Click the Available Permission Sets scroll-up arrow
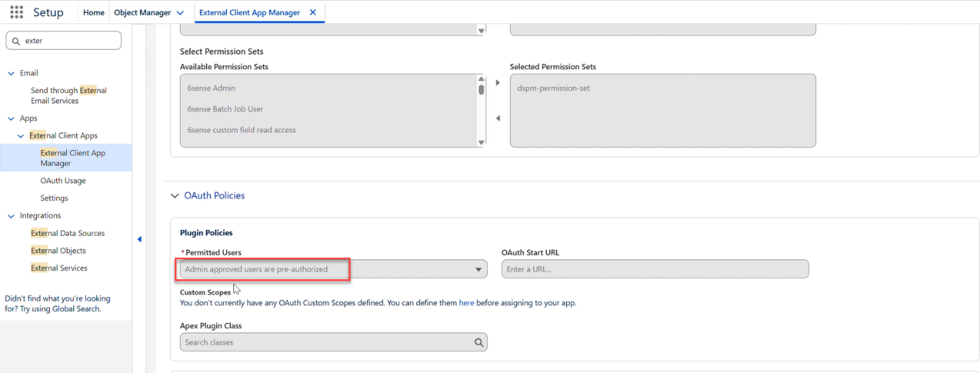This screenshot has width=980, height=373. tap(481, 79)
